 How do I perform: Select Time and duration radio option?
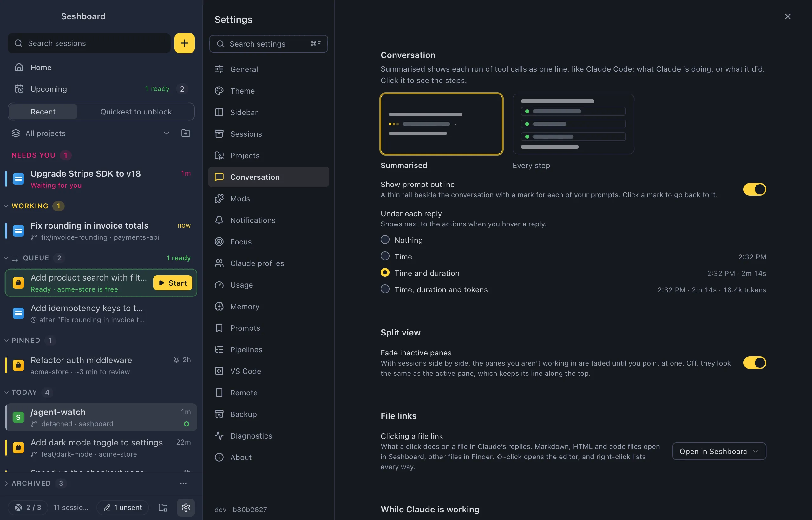(x=385, y=272)
